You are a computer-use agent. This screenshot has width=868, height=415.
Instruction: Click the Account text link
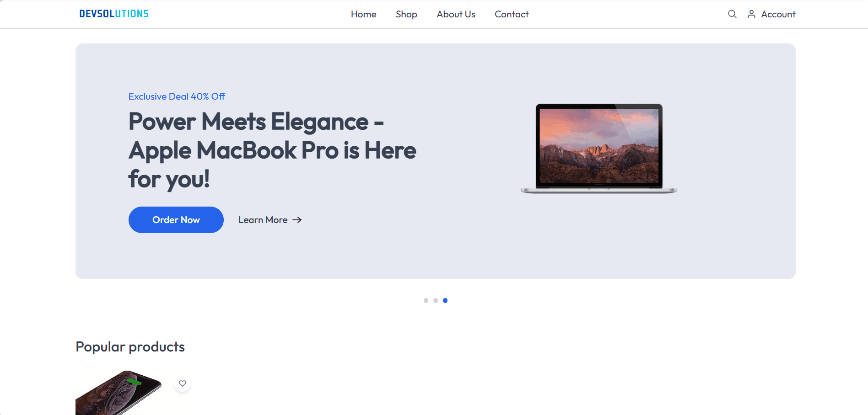click(778, 14)
